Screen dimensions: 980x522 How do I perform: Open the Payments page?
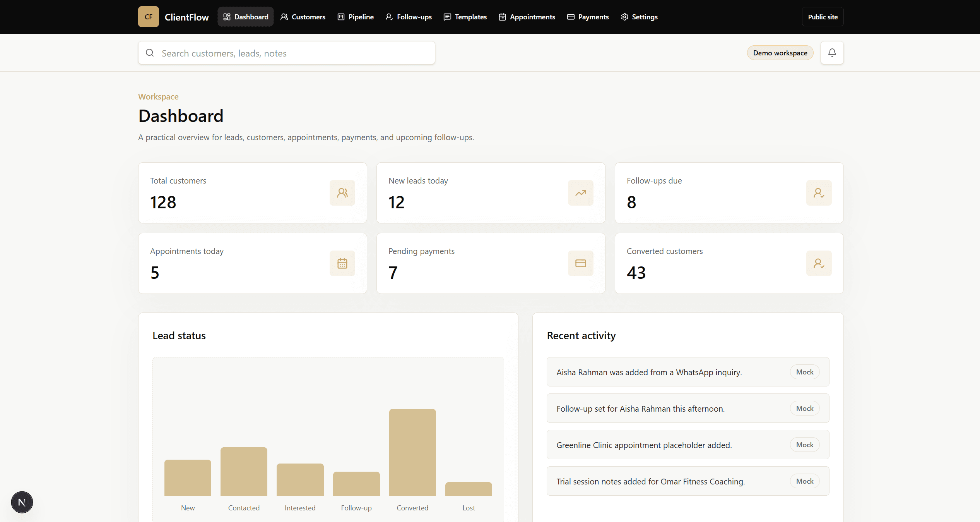(x=588, y=17)
